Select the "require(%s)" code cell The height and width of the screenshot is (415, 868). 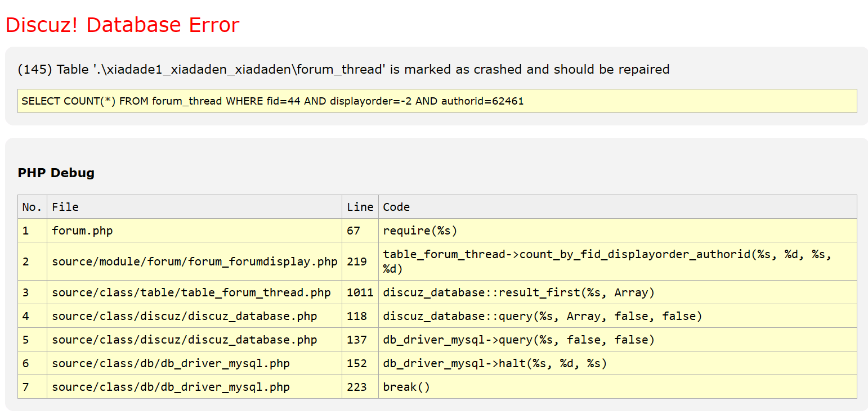coord(618,231)
